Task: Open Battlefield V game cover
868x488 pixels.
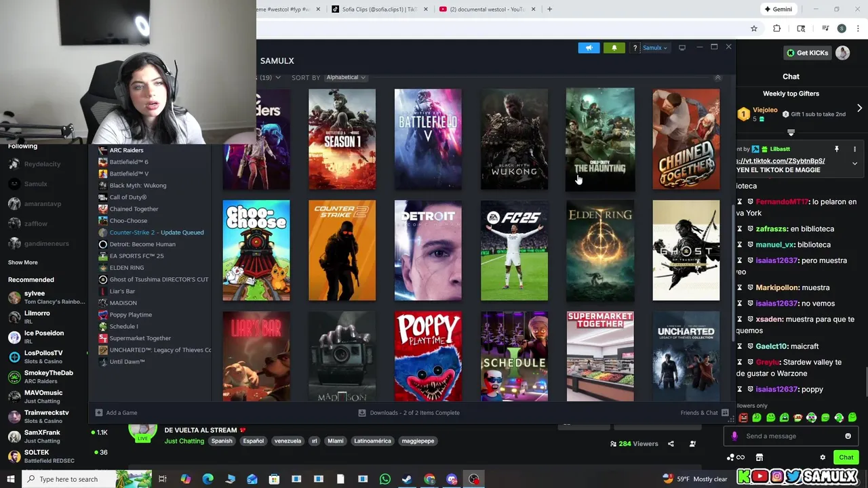Action: [428, 139]
